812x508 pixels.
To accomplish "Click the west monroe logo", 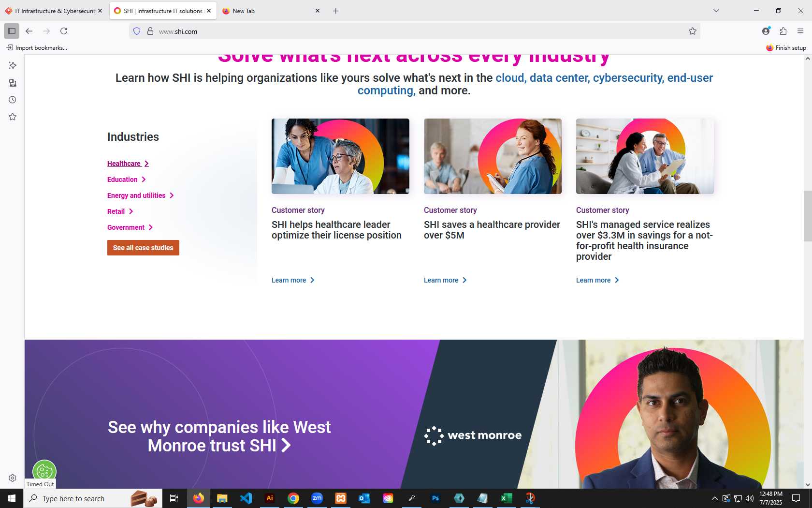I will [x=473, y=435].
